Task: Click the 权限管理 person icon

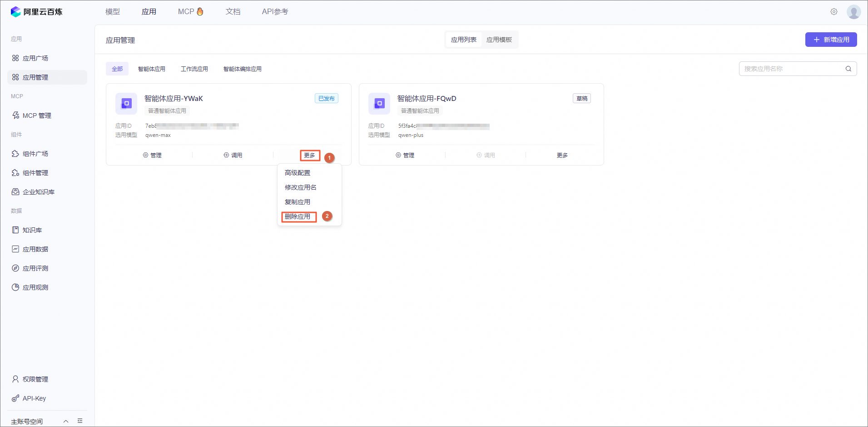Action: coord(15,379)
